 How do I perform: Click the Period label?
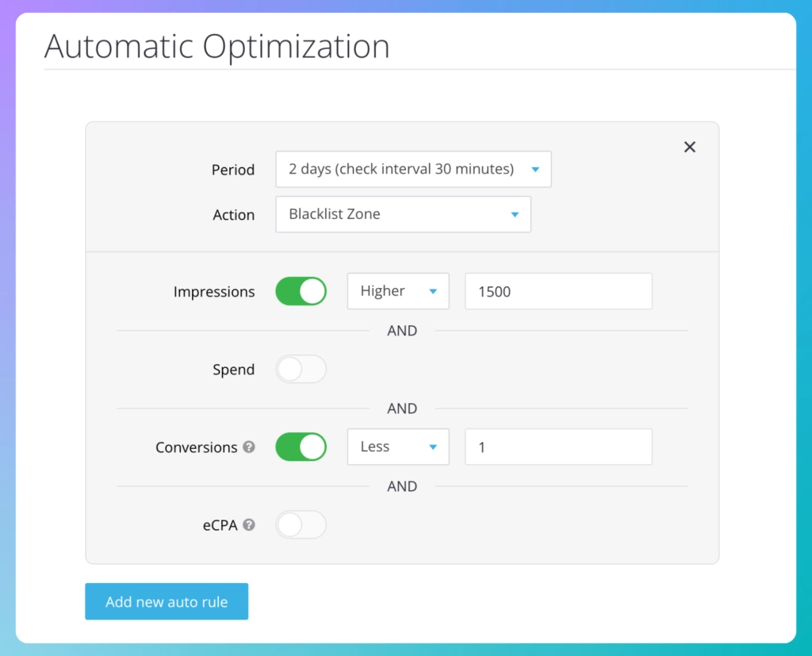(233, 170)
